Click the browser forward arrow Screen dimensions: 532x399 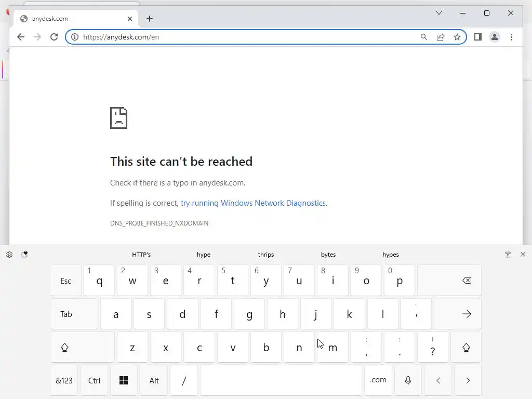tap(37, 37)
